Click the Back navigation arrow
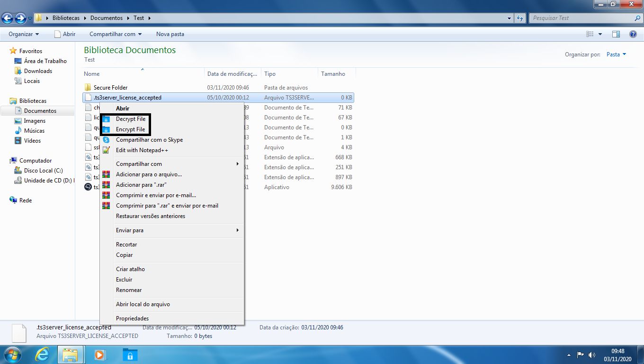644x364 pixels. [x=8, y=18]
